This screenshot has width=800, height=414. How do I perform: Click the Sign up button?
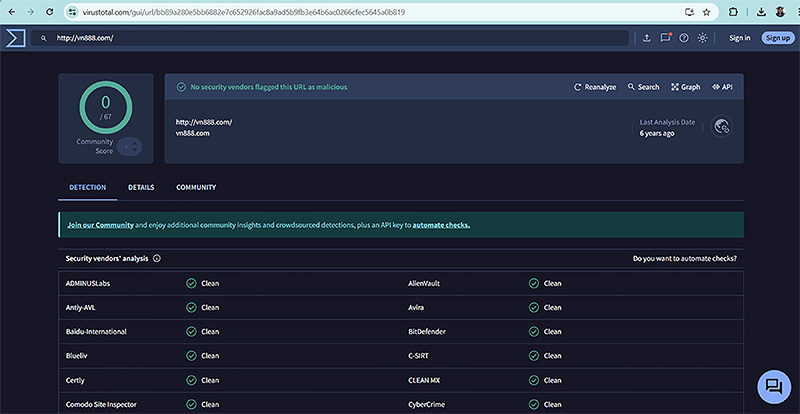(x=778, y=38)
